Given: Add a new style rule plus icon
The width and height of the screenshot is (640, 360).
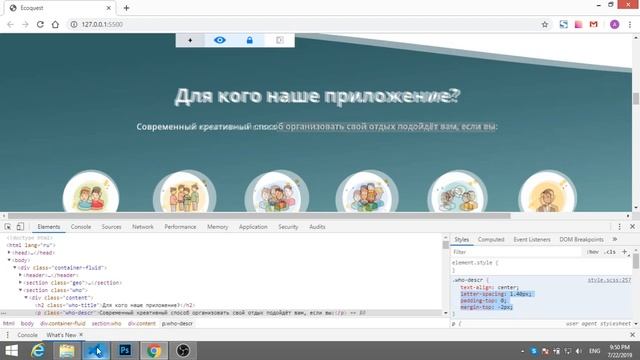Looking at the screenshot, I should pyautogui.click(x=624, y=252).
